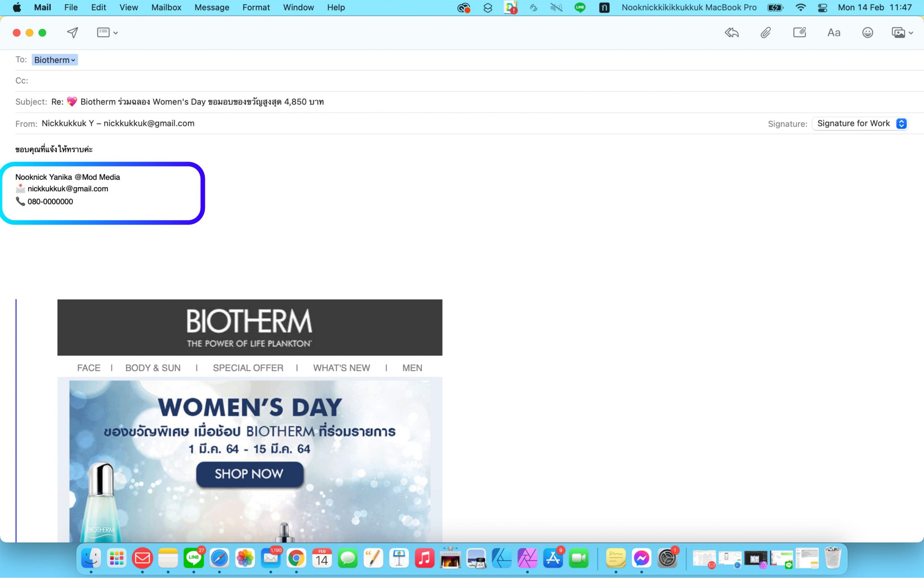Click Wi-Fi status icon in menu bar

[x=800, y=8]
